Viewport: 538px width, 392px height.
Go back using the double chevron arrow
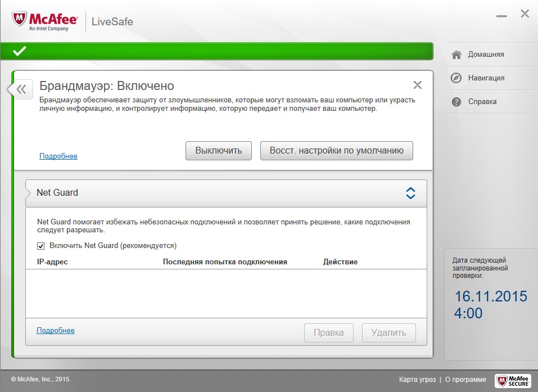[21, 89]
